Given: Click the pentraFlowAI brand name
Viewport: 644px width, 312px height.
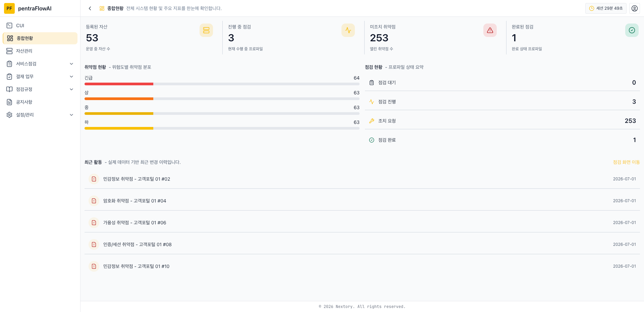Looking at the screenshot, I should point(35,8).
